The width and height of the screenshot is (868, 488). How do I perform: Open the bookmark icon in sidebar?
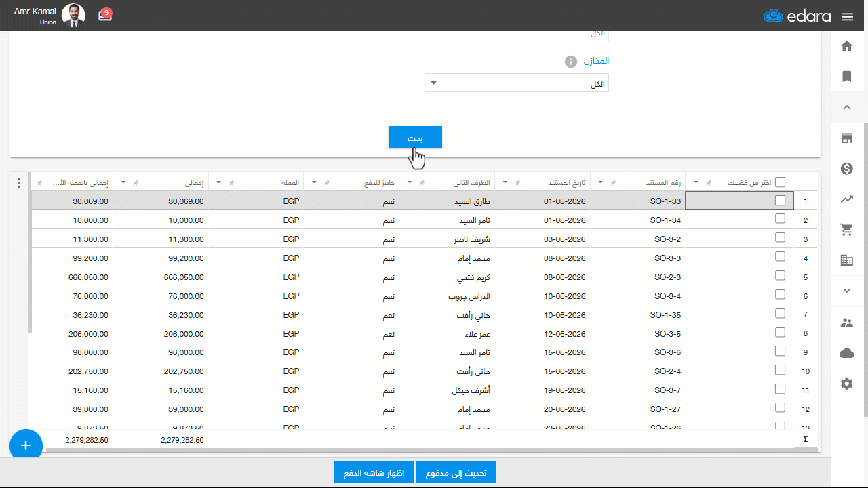point(846,77)
